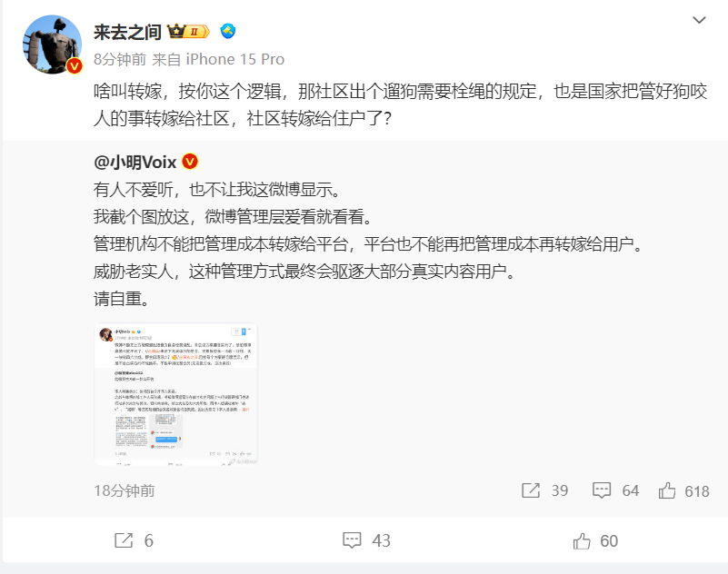The width and height of the screenshot is (728, 574).
Task: Open the embedded screenshot thumbnail
Action: point(176,394)
